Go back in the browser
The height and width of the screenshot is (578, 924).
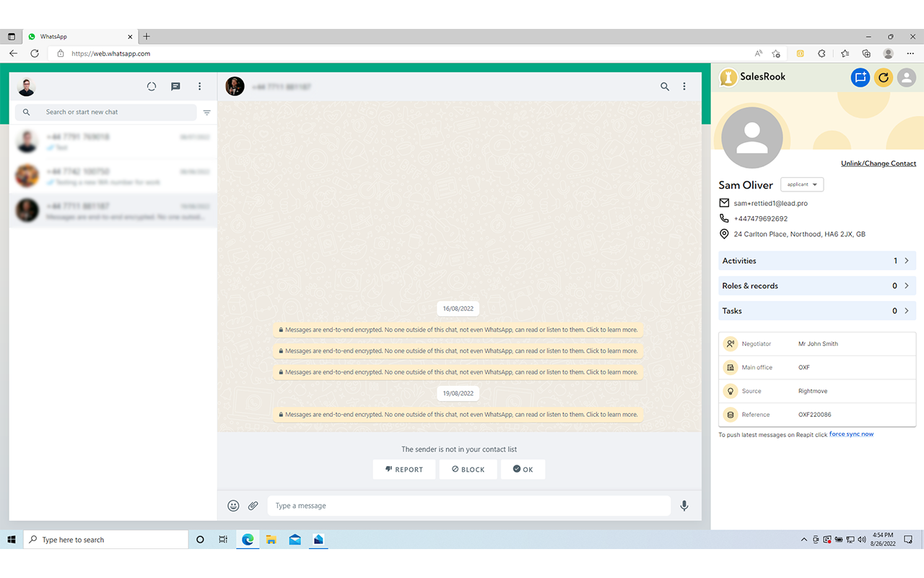[x=13, y=53]
